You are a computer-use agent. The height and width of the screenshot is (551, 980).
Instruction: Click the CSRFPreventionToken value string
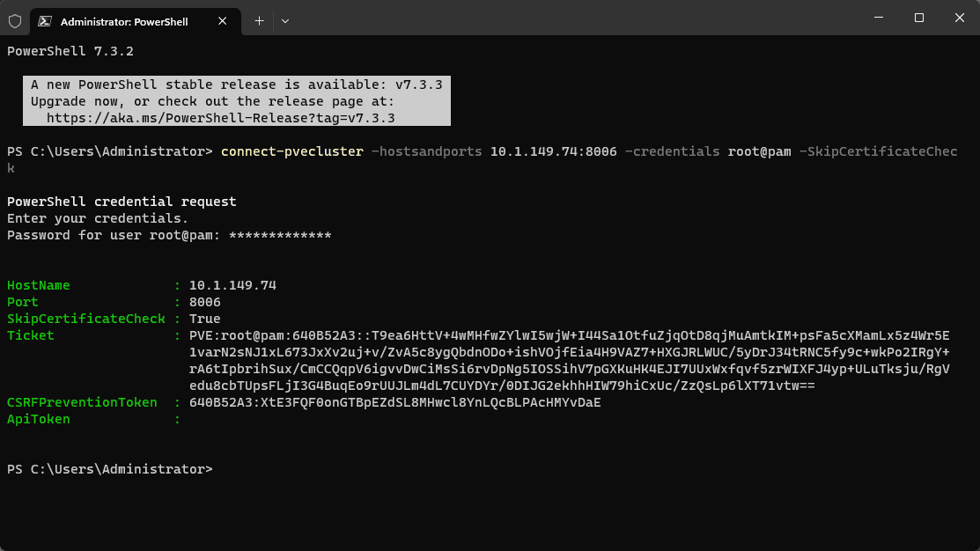394,402
